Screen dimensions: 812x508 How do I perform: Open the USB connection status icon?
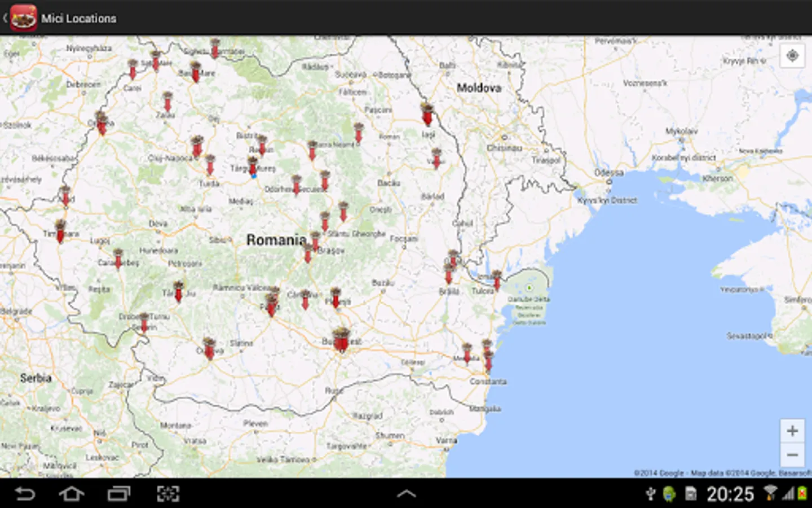[x=650, y=494]
